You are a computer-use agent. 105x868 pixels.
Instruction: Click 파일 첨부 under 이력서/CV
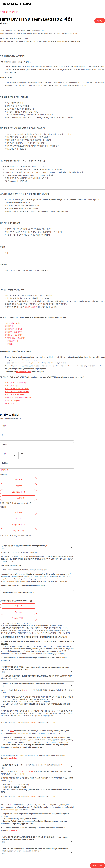19,480
